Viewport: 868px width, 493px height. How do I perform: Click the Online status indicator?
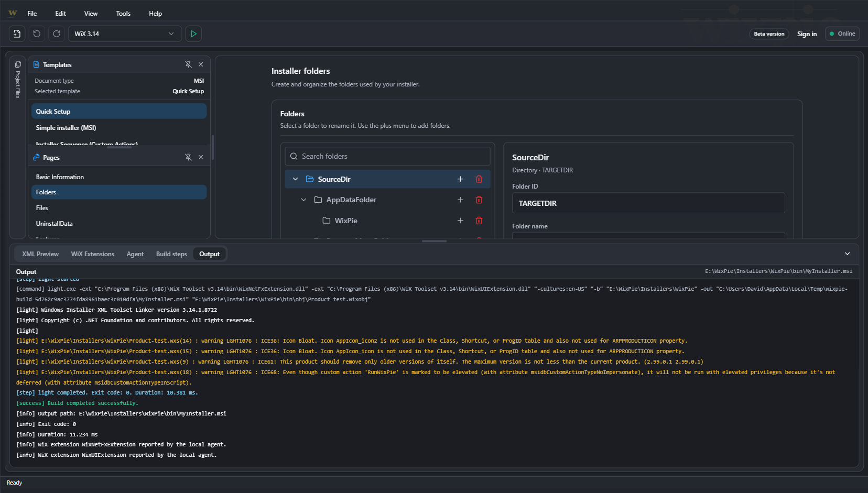coord(842,34)
